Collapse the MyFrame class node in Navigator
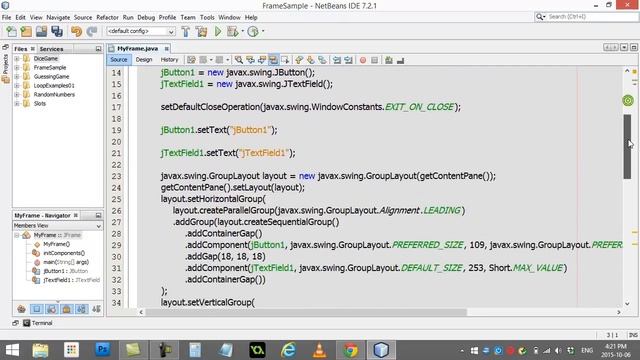 pos(17,235)
